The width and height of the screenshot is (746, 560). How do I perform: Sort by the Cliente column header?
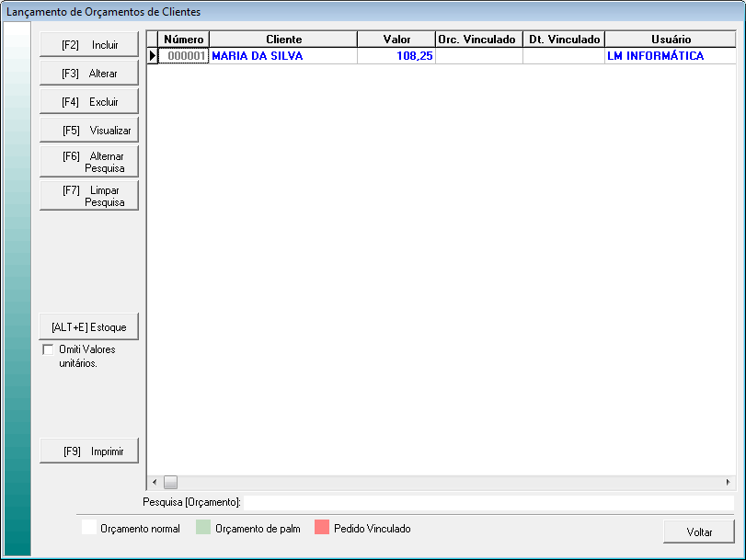pos(283,40)
